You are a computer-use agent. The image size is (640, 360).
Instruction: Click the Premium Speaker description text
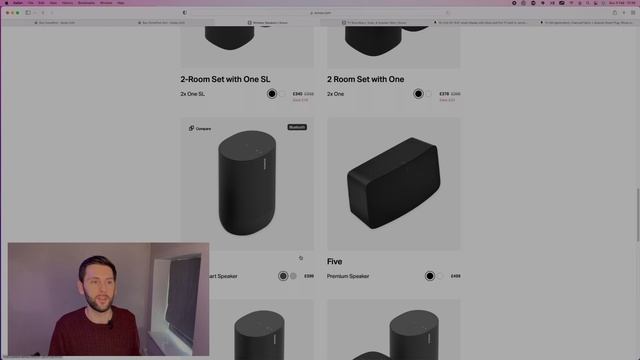click(x=348, y=276)
